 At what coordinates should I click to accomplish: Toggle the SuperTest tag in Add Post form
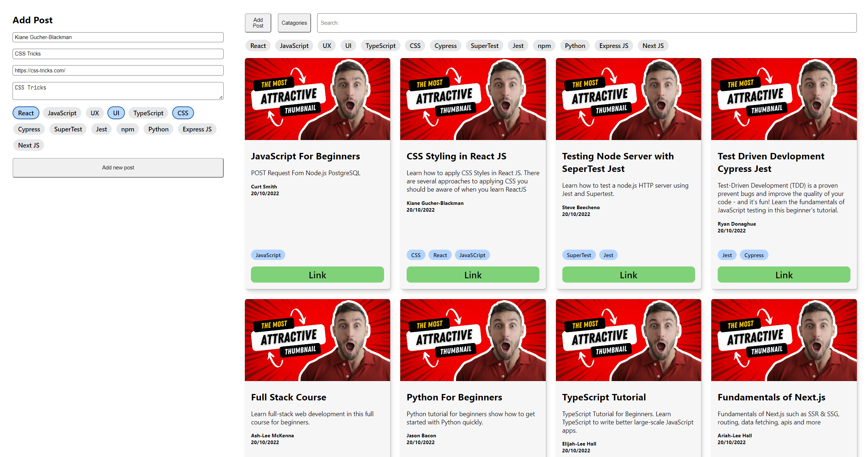point(68,129)
